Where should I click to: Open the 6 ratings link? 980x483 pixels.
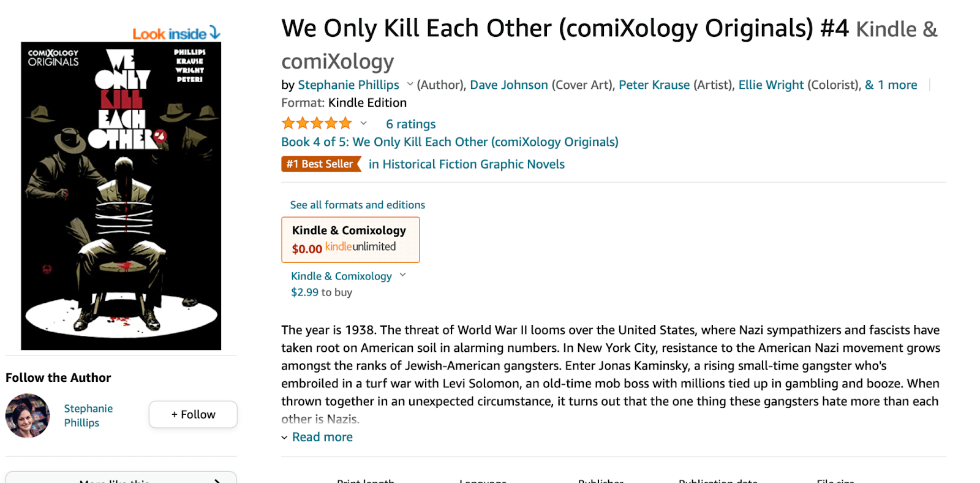[410, 124]
